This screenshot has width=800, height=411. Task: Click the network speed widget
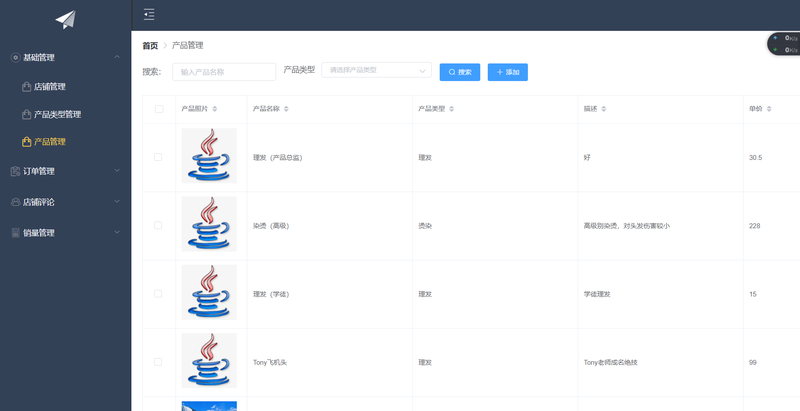pos(784,44)
